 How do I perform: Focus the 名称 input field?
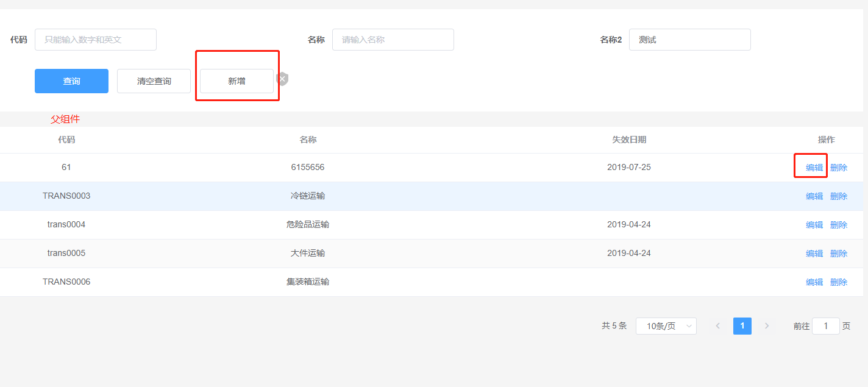[393, 40]
